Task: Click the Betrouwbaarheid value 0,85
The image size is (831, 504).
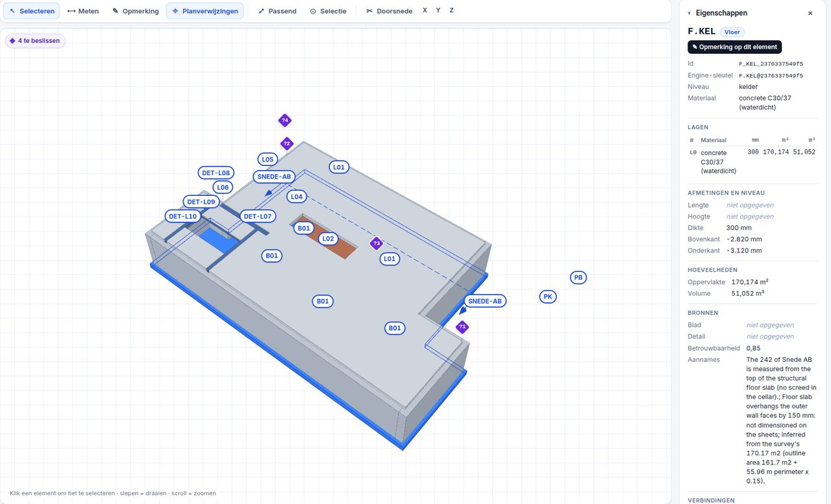Action: [753, 348]
